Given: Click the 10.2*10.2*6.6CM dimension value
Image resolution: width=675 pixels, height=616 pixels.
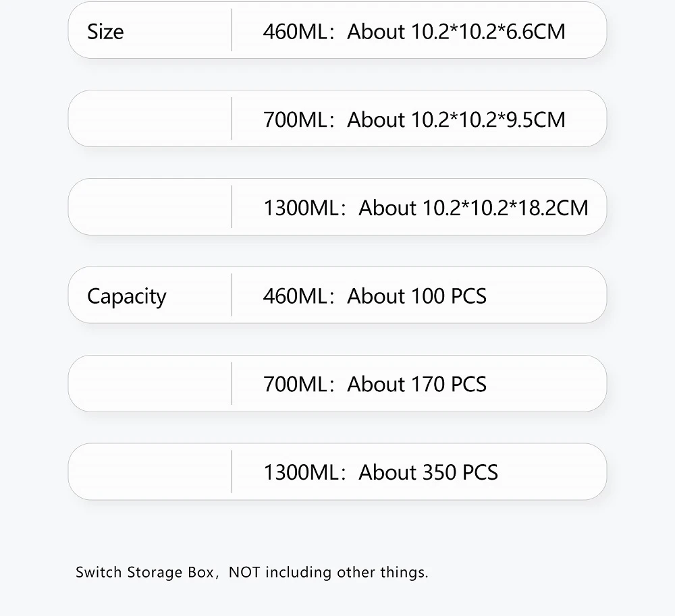Looking at the screenshot, I should click(488, 32).
